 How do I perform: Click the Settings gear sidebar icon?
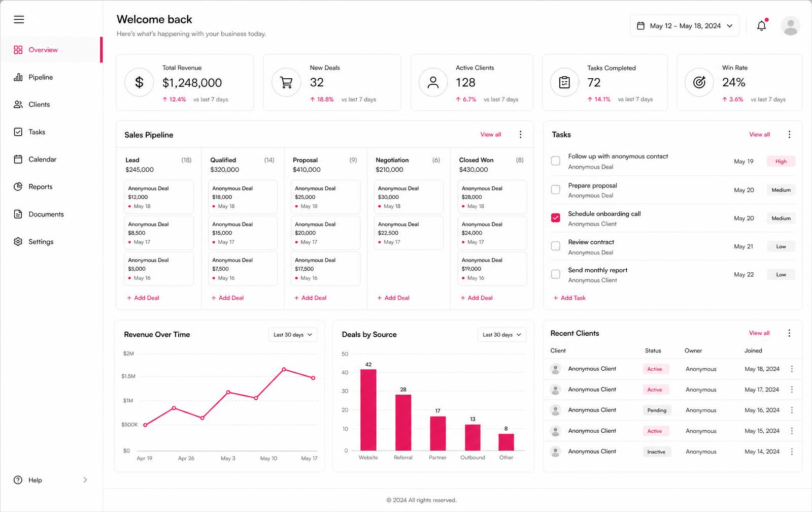click(x=18, y=242)
